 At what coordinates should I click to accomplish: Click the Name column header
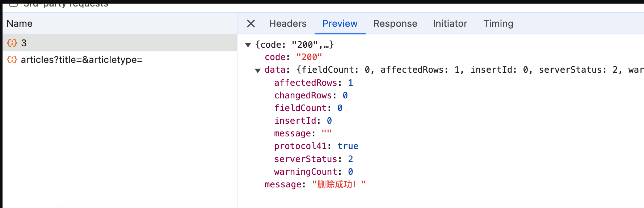coord(20,24)
